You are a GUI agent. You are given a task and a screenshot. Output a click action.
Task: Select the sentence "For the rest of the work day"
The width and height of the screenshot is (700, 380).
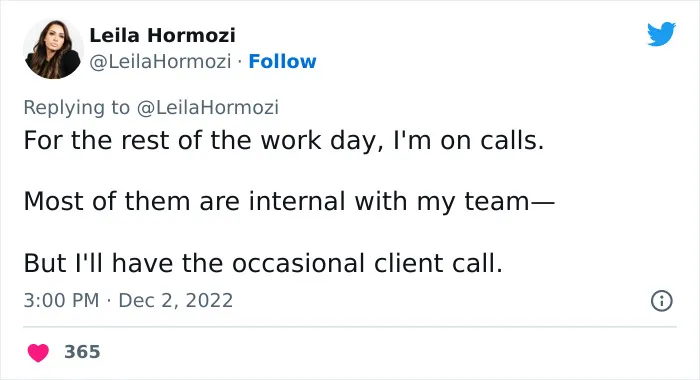coord(200,141)
